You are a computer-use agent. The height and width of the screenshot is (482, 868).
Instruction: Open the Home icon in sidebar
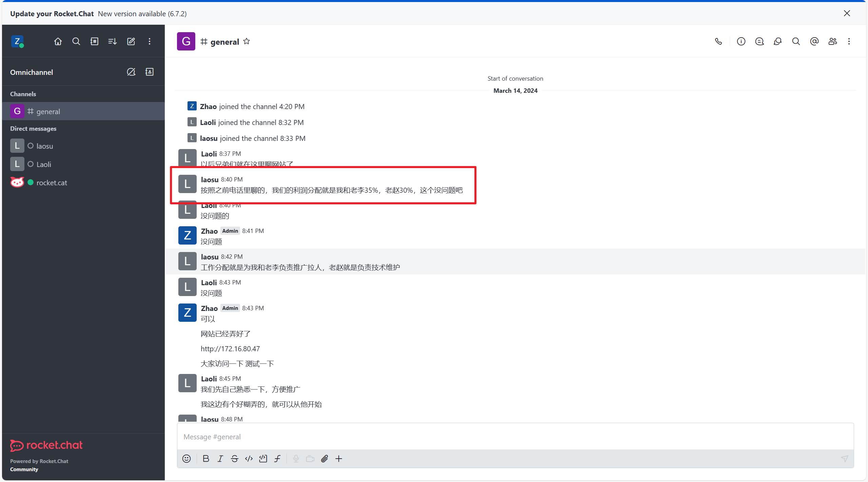(58, 41)
